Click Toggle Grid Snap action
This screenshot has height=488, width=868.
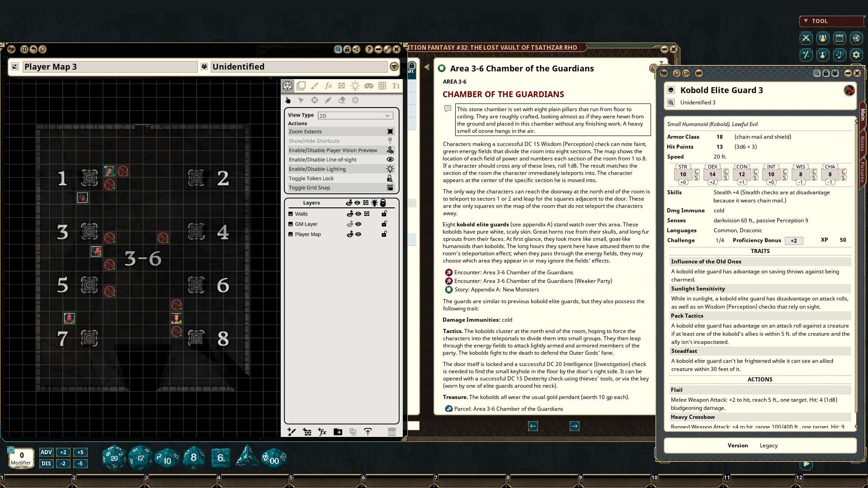(x=341, y=188)
